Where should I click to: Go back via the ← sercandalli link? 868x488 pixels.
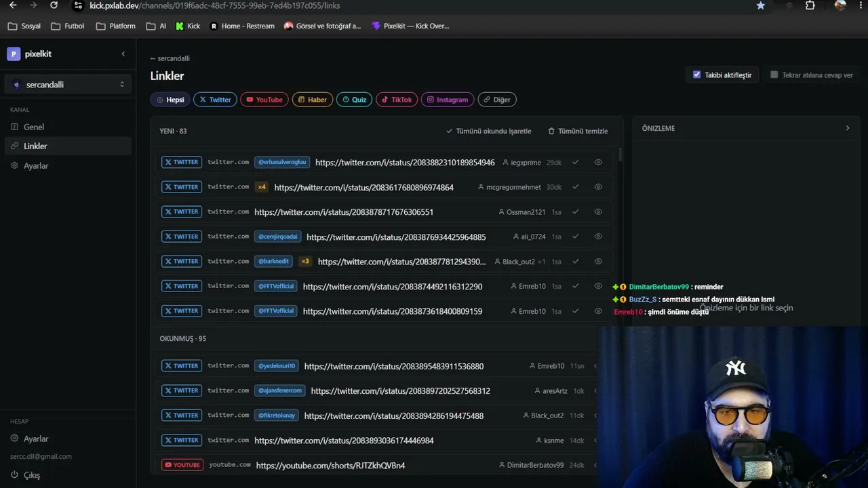tap(170, 58)
